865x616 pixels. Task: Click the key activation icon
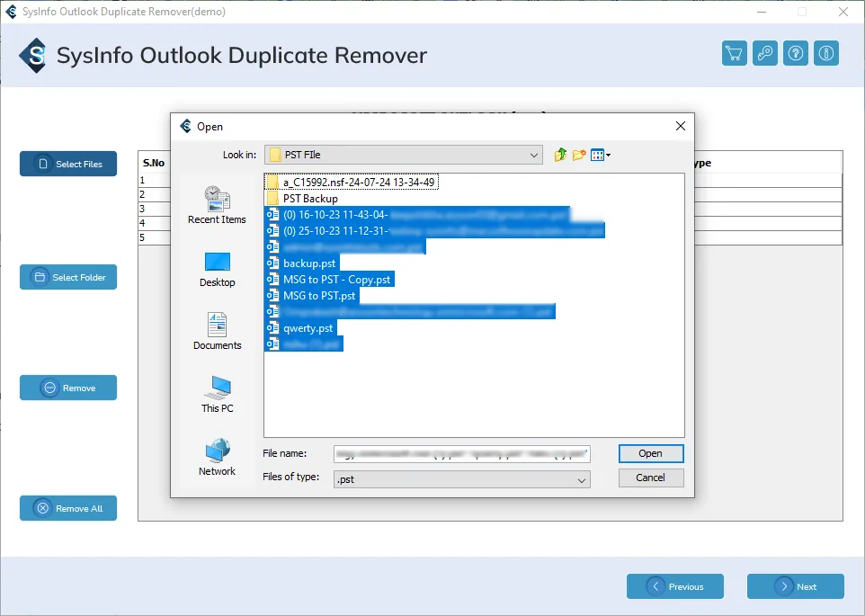(x=764, y=53)
